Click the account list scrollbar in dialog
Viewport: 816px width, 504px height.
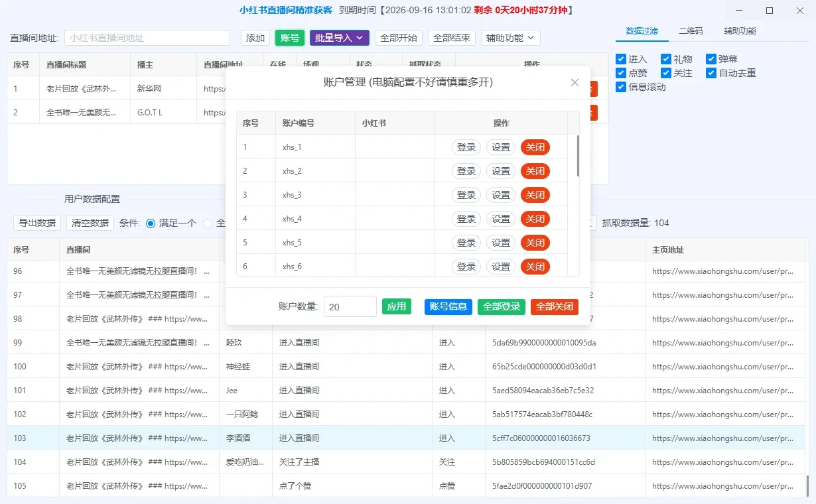[578, 156]
